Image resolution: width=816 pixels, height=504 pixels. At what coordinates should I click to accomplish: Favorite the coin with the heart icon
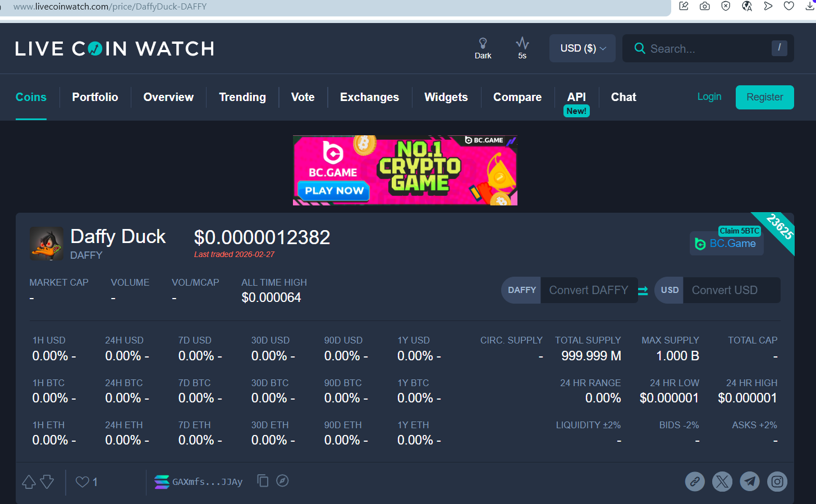pyautogui.click(x=82, y=482)
